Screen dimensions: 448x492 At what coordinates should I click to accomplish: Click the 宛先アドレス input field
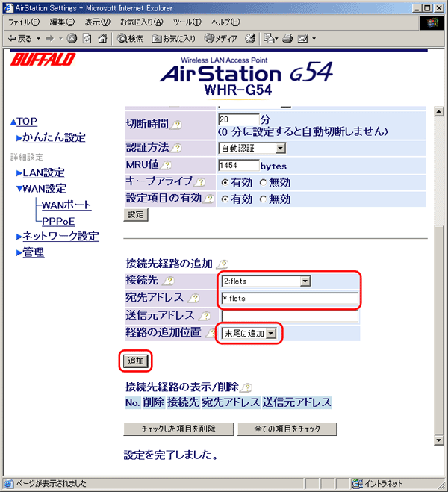pos(290,298)
